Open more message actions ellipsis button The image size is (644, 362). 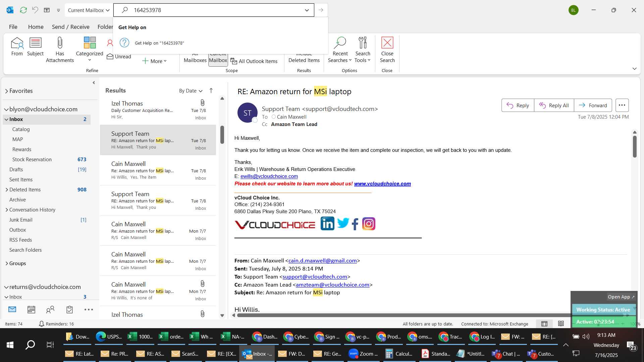[x=622, y=105]
